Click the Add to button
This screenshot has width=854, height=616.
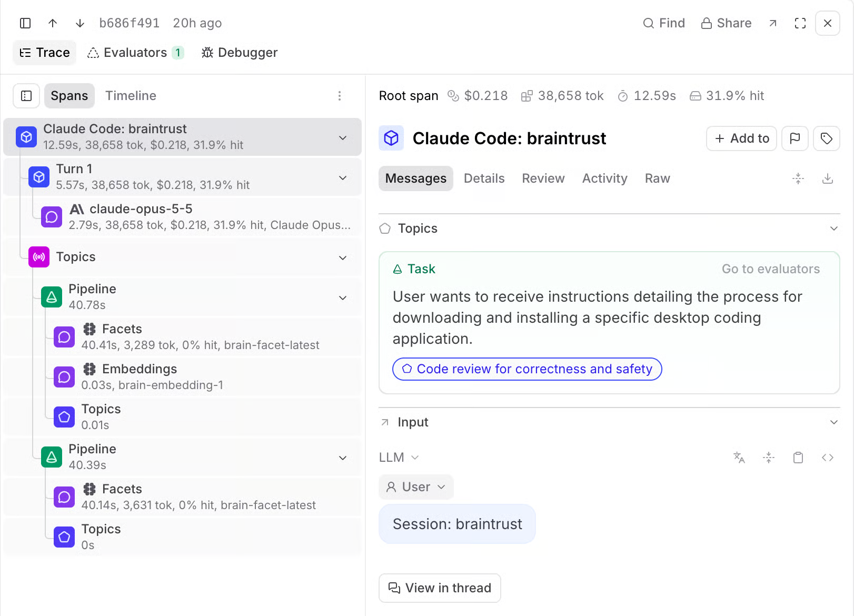pos(741,138)
